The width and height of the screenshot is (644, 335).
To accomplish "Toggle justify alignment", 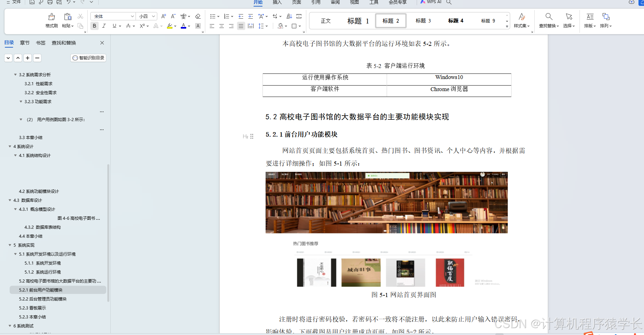I will pyautogui.click(x=241, y=26).
